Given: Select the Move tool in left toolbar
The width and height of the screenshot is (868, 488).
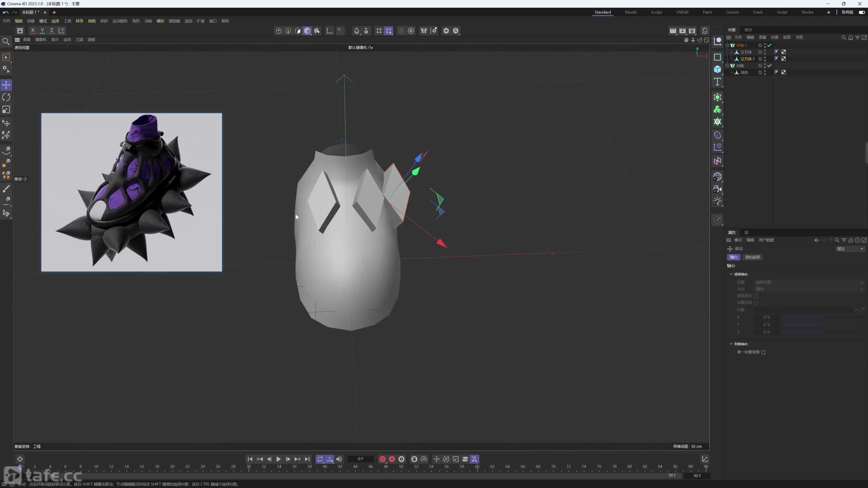Looking at the screenshot, I should [x=6, y=85].
